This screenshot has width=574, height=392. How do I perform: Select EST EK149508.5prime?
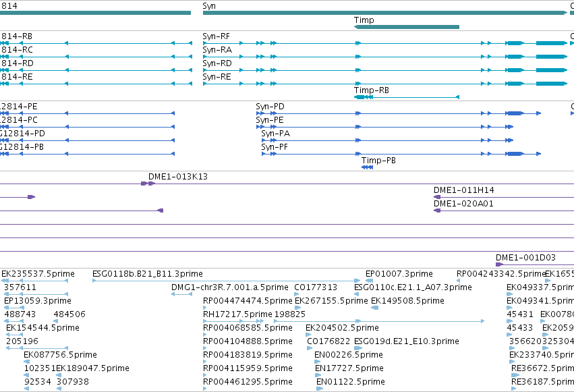click(x=407, y=301)
